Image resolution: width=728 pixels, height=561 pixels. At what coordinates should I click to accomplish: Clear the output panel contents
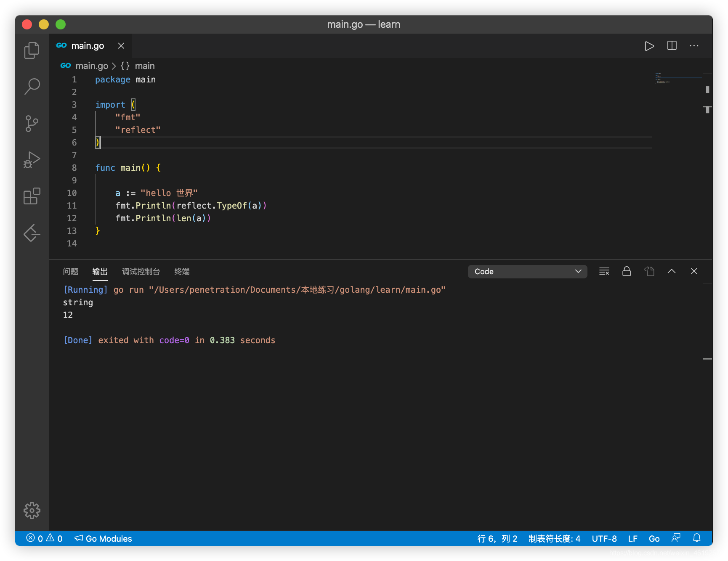604,271
